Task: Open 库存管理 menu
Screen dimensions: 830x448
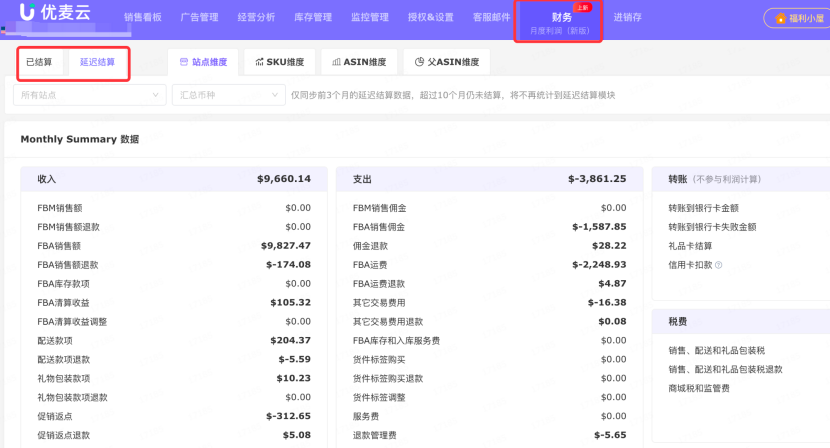Action: (313, 17)
